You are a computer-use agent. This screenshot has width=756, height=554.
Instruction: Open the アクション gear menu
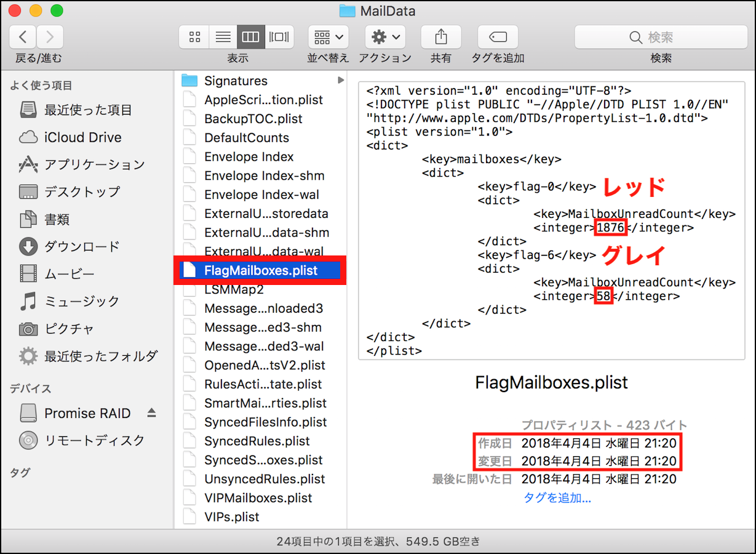pyautogui.click(x=384, y=37)
